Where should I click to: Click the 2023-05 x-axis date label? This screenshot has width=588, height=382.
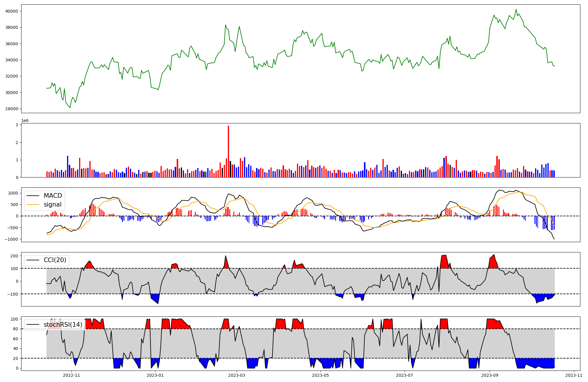coord(320,375)
